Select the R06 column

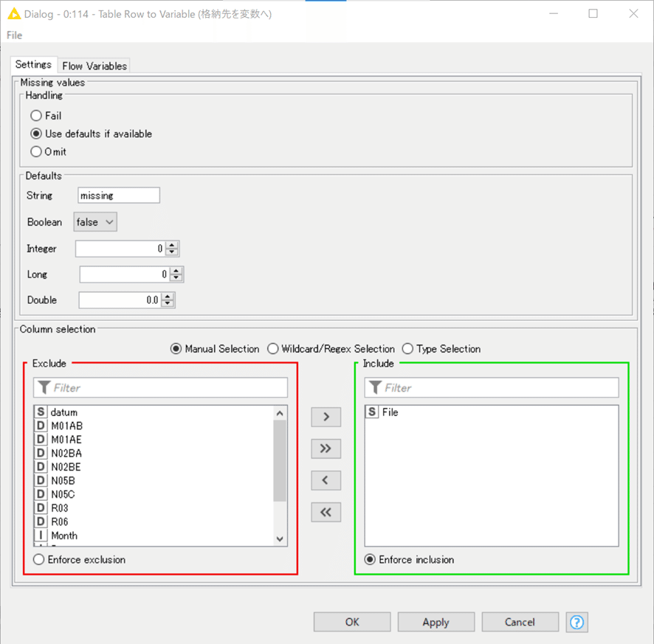pos(154,522)
